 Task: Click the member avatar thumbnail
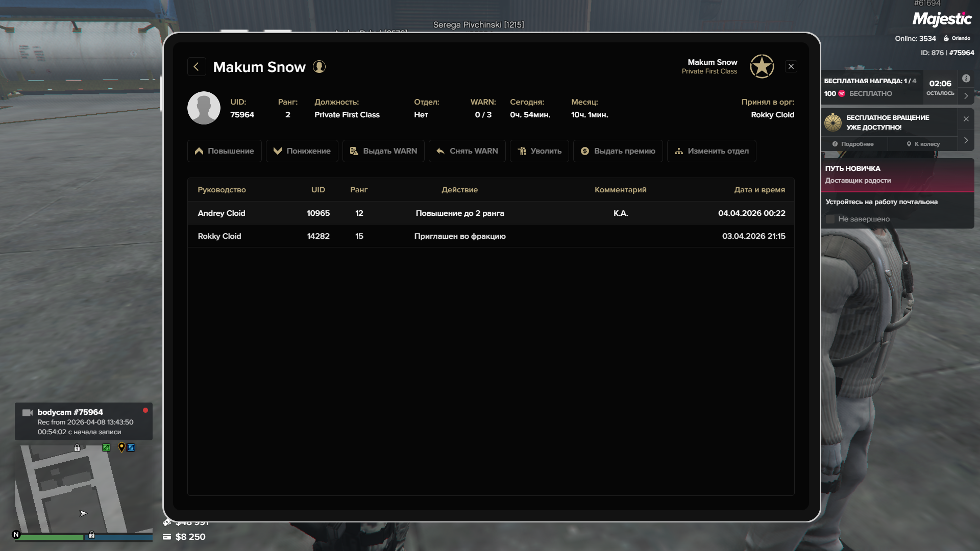[204, 108]
